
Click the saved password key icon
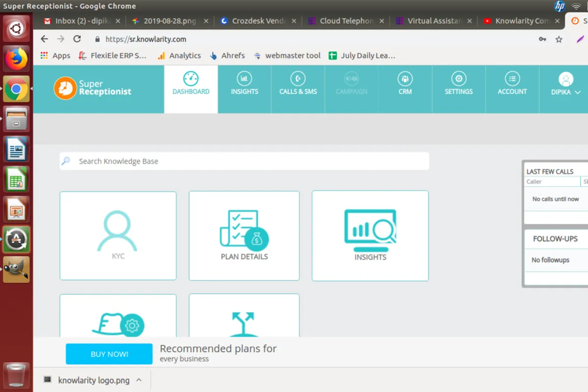(x=542, y=39)
